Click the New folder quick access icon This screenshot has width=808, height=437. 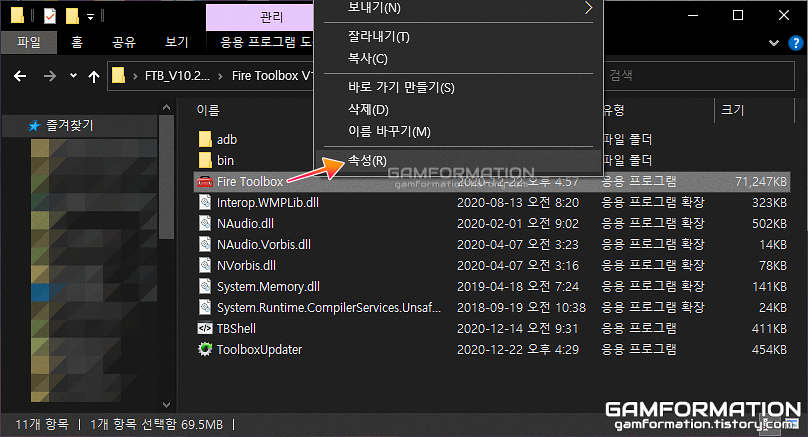click(x=72, y=16)
